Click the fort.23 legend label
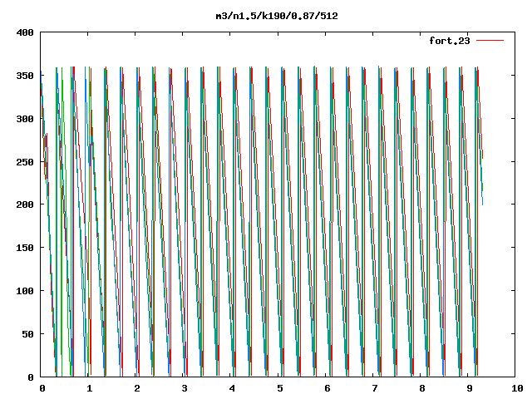The width and height of the screenshot is (532, 399). [450, 41]
